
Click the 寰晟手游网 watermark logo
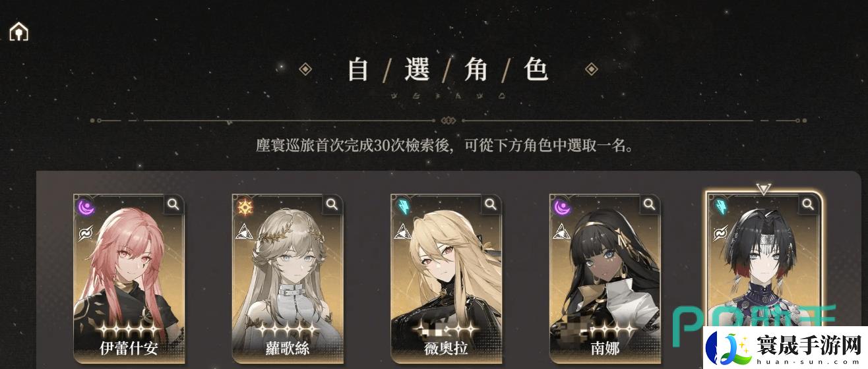784,347
